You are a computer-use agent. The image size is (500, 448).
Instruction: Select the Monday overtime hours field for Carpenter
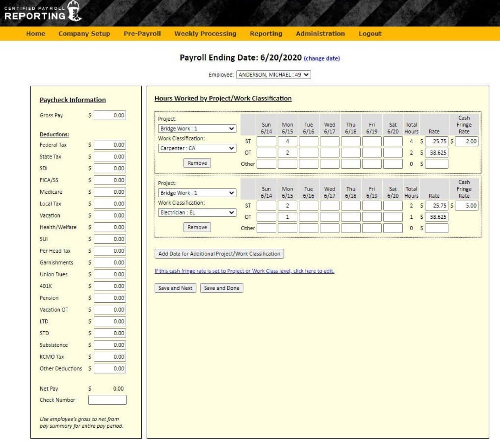click(x=287, y=152)
